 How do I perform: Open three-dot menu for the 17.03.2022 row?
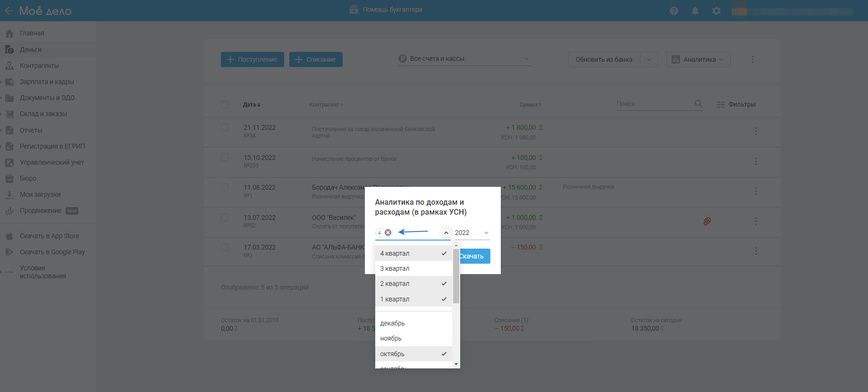click(x=756, y=251)
